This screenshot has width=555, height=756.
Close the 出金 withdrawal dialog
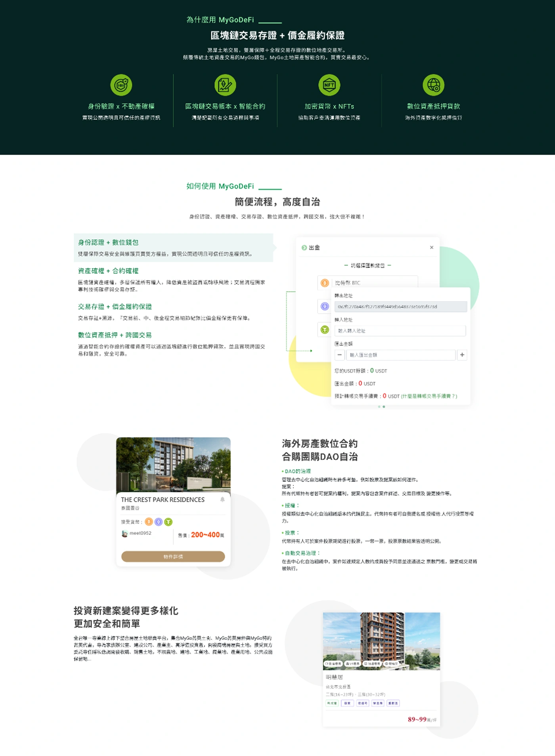pyautogui.click(x=432, y=247)
